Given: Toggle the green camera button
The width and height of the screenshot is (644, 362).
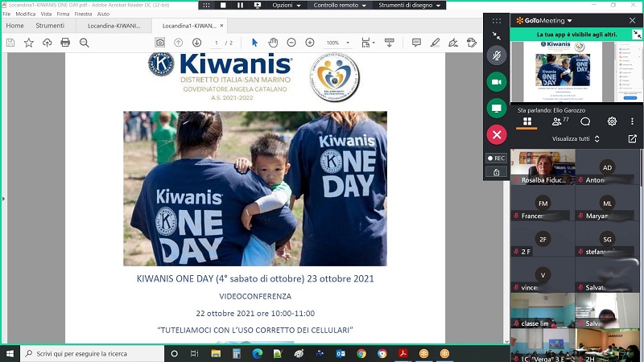Looking at the screenshot, I should tap(497, 82).
